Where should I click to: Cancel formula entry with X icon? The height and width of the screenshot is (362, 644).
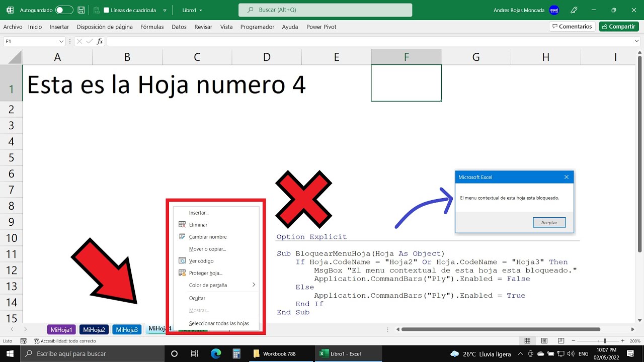pyautogui.click(x=79, y=41)
